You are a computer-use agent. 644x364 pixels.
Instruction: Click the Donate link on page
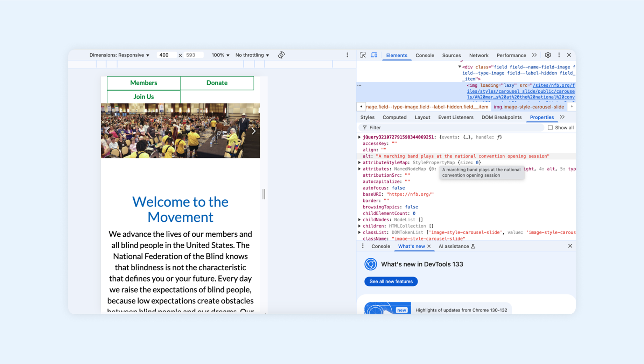click(x=217, y=83)
